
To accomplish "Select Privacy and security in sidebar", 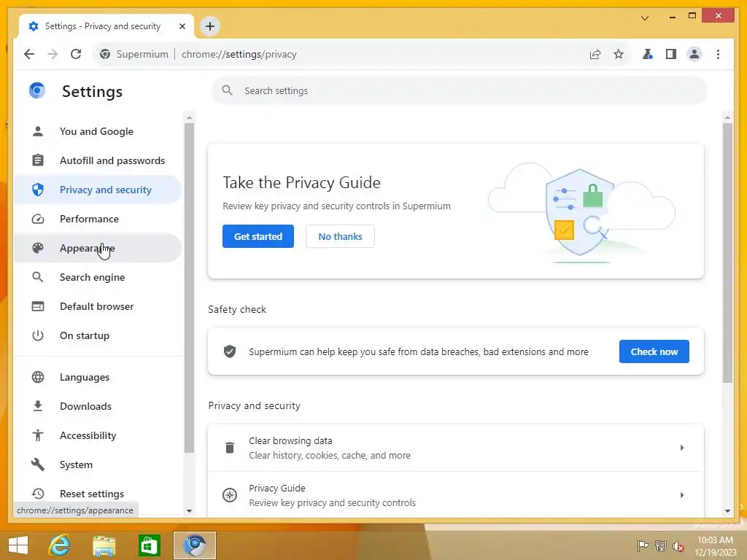I will tap(97, 190).
